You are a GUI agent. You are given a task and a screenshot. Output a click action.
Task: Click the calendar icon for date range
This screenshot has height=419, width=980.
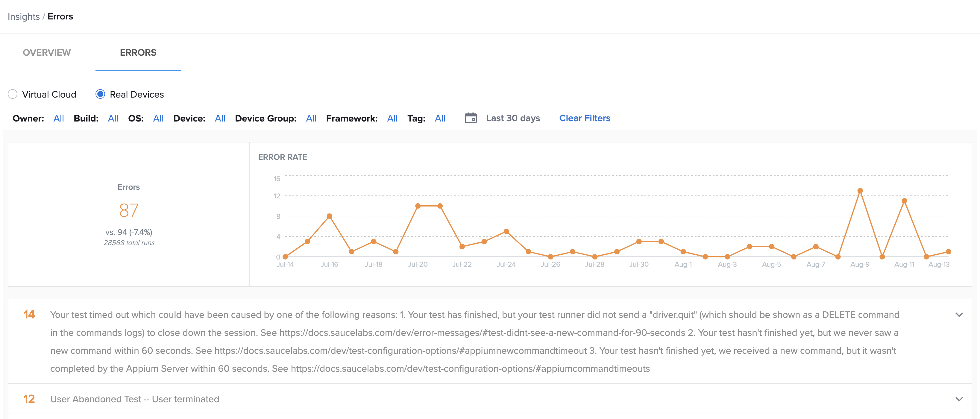click(x=471, y=118)
